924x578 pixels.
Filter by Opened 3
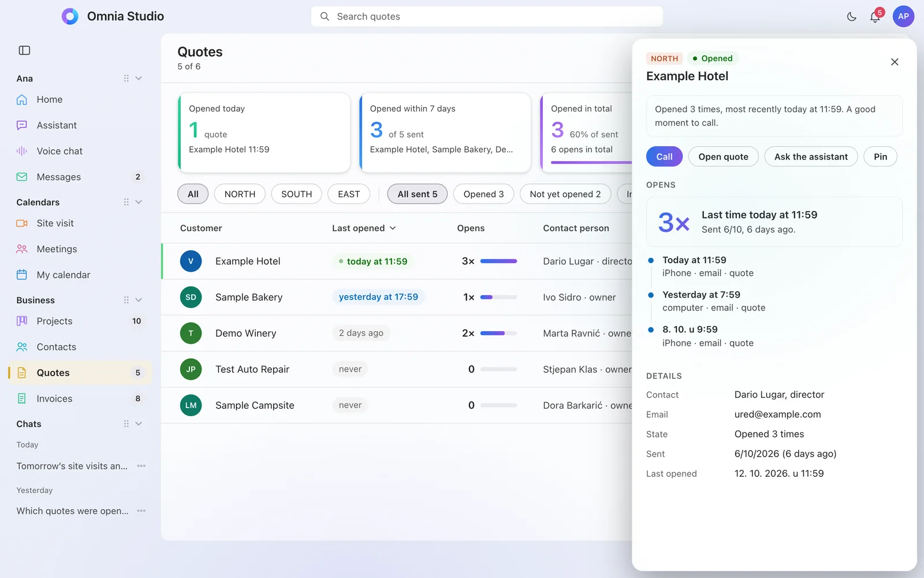pyautogui.click(x=483, y=194)
